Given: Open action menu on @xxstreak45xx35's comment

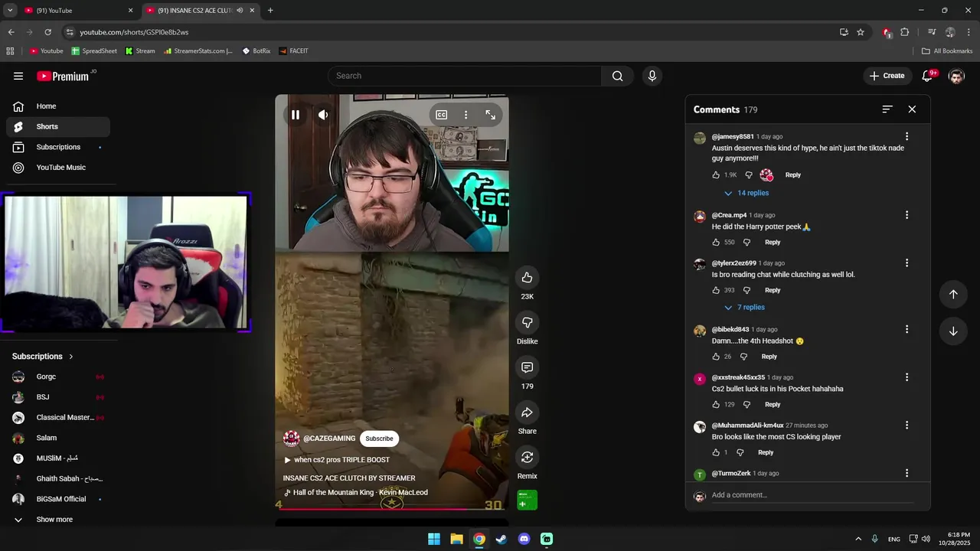Looking at the screenshot, I should point(906,377).
